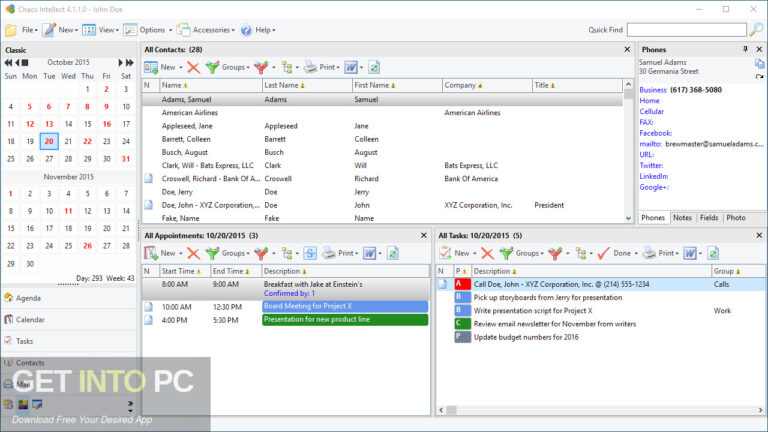
Task: Jump back one year with double-left arrows
Action: (8, 63)
